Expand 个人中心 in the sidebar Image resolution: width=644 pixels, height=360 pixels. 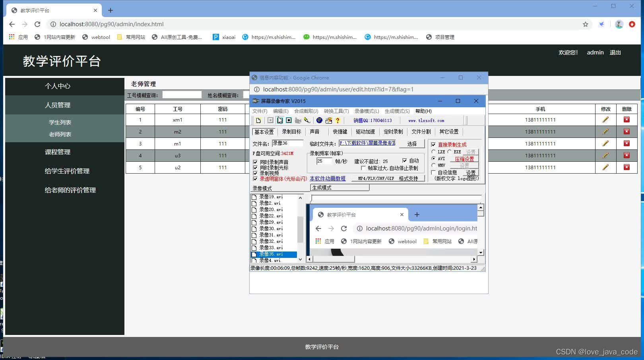point(65,86)
